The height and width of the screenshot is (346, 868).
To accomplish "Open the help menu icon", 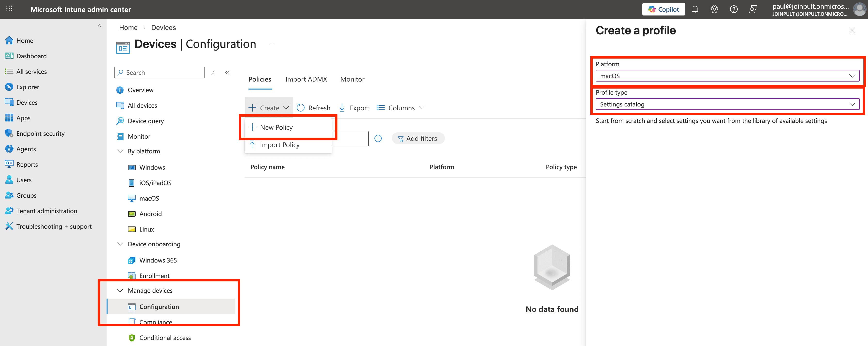I will [734, 9].
